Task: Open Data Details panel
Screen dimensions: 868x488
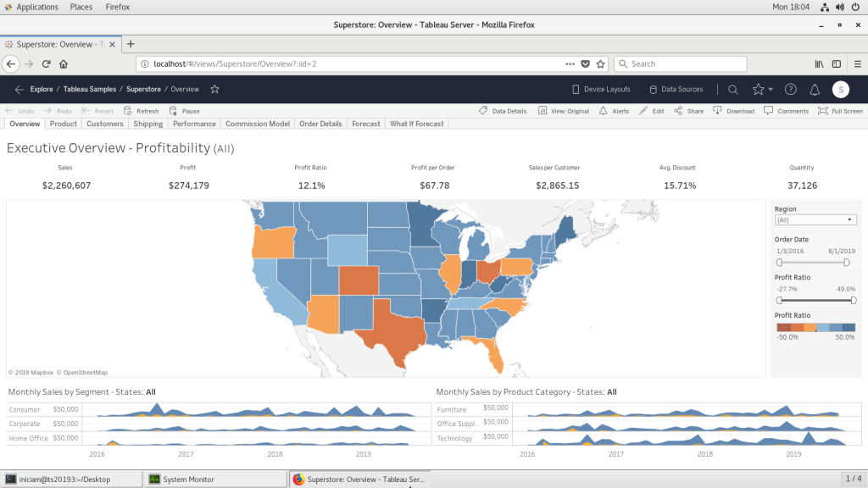Action: tap(503, 111)
